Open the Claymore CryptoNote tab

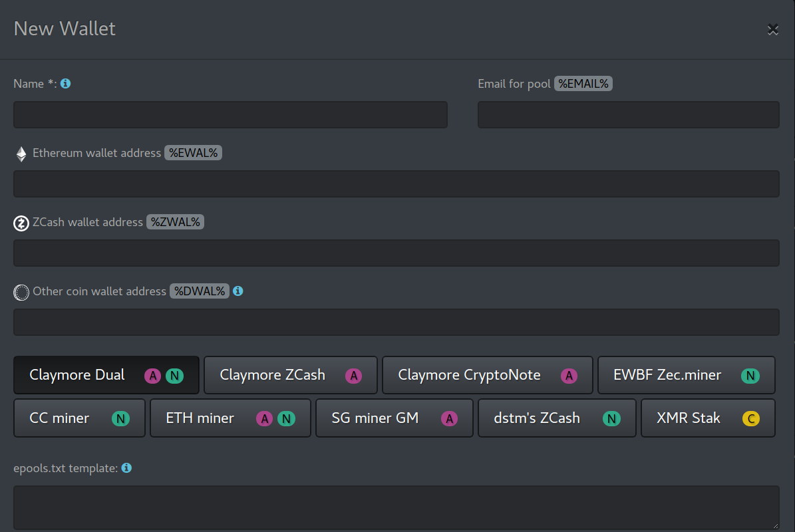pyautogui.click(x=487, y=375)
